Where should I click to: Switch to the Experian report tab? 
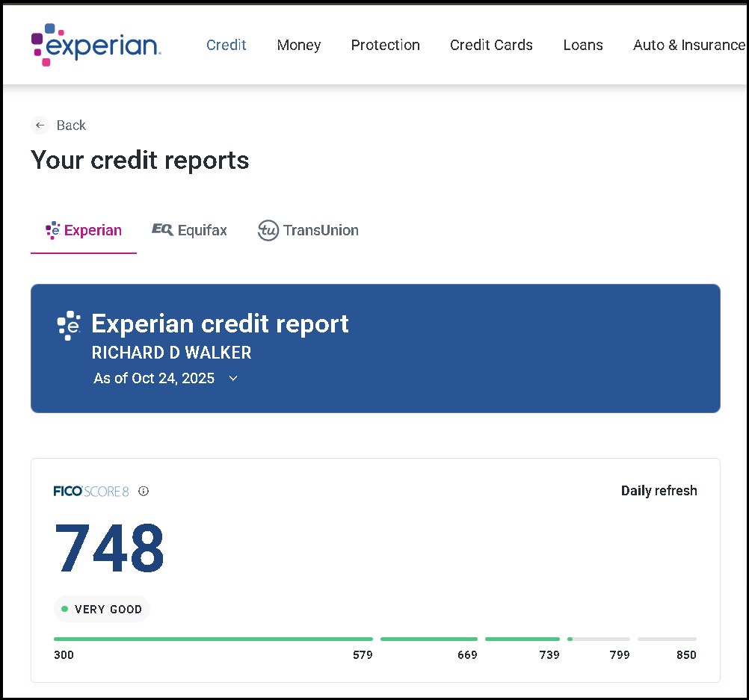pos(84,230)
